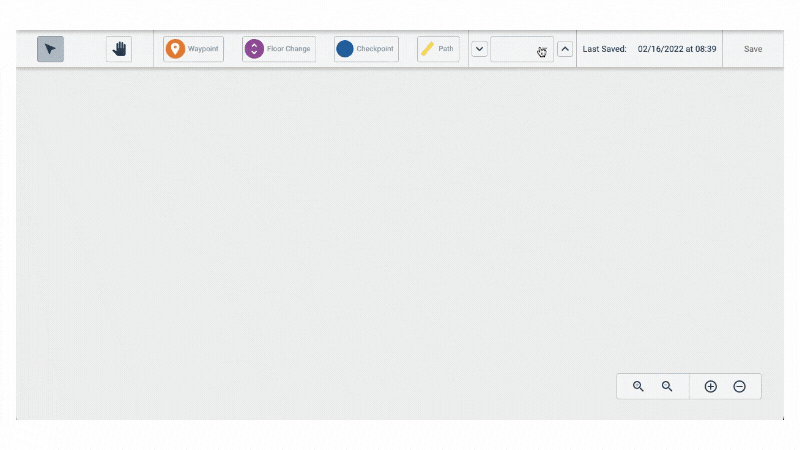
Task: Click the up chevron floor selector
Action: tap(565, 49)
